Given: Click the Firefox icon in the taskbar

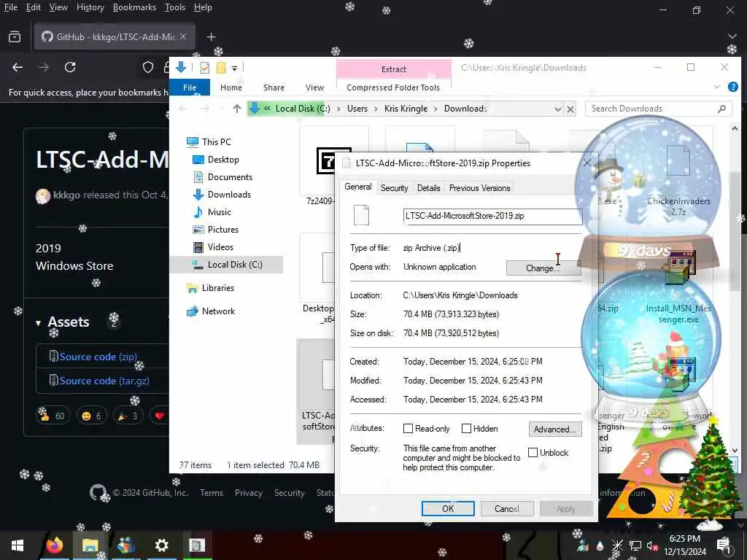Looking at the screenshot, I should click(x=55, y=545).
